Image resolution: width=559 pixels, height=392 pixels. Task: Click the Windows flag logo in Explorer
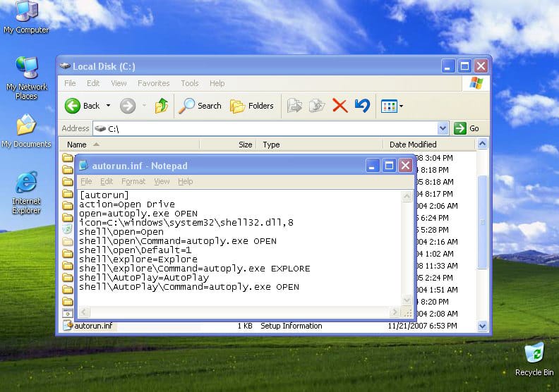[x=476, y=83]
